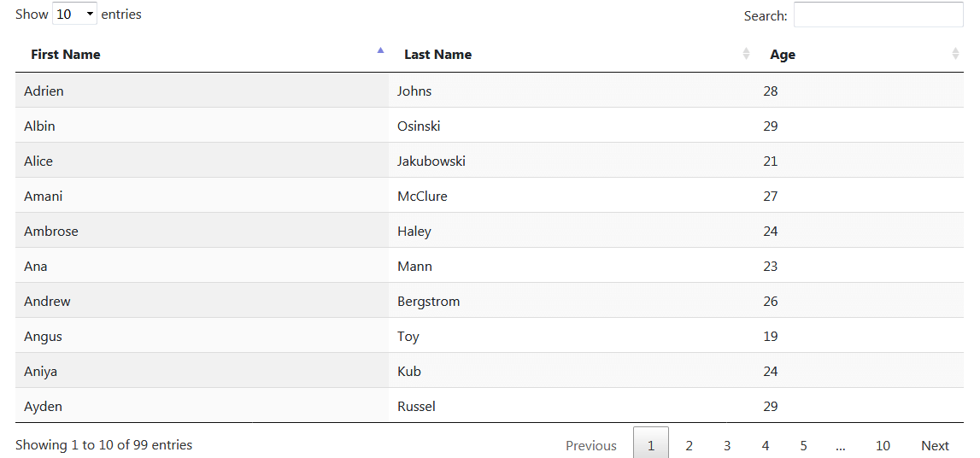Open page 5 of the table

803,445
